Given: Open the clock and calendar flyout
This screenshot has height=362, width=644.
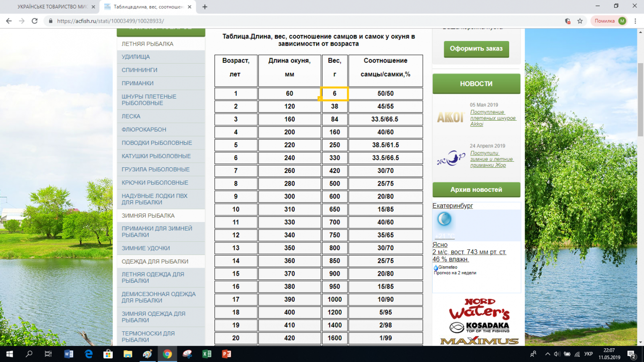Looking at the screenshot, I should [x=608, y=354].
